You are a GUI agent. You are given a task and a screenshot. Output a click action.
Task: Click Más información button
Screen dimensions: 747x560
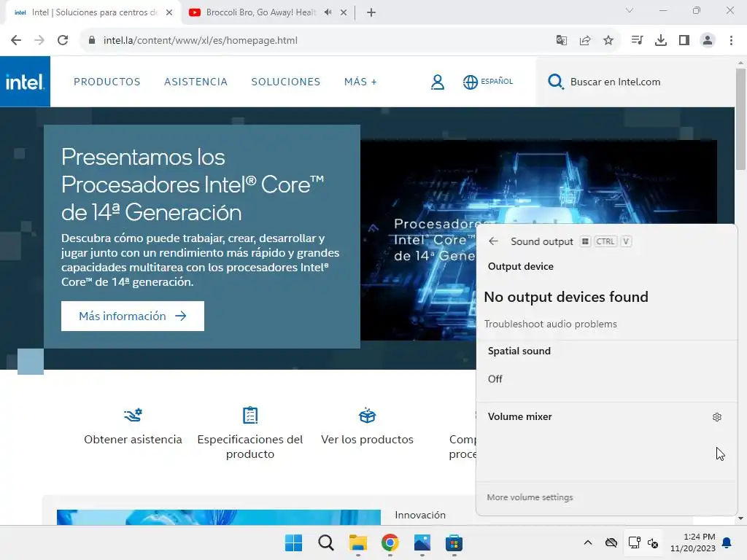[x=133, y=316]
